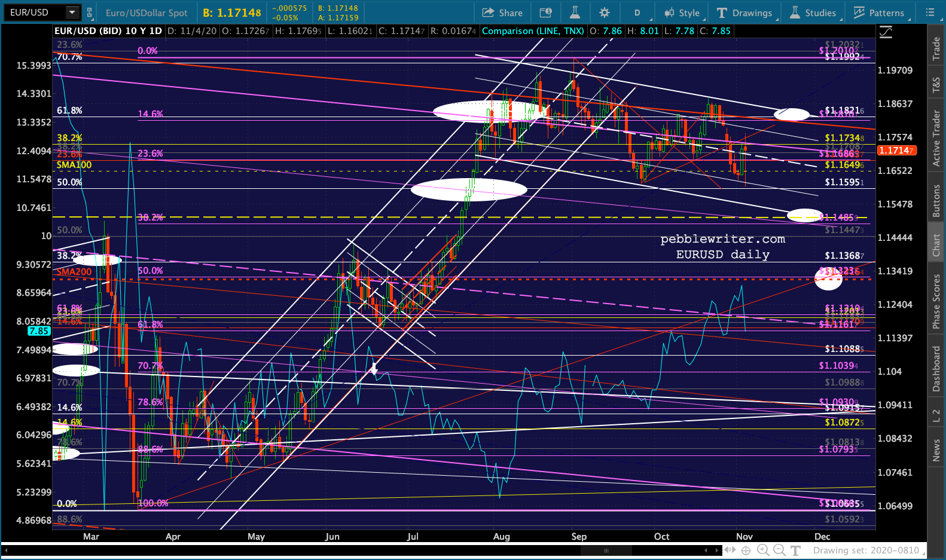Click the Mar label on time axis
This screenshot has height=560, width=946.
coord(91,537)
